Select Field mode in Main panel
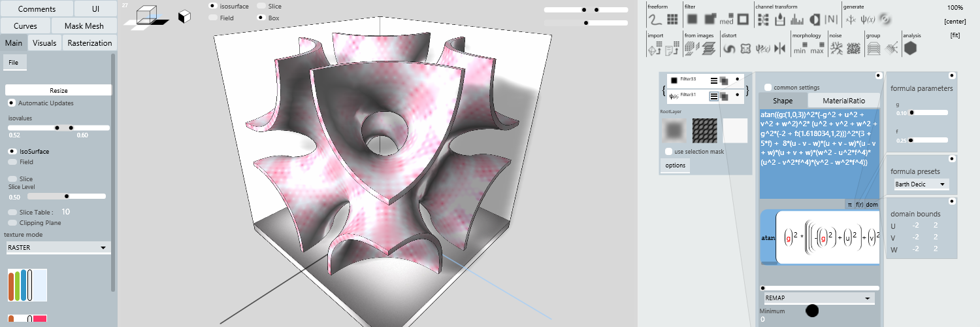Viewport: 980px width, 327px height. (x=11, y=162)
